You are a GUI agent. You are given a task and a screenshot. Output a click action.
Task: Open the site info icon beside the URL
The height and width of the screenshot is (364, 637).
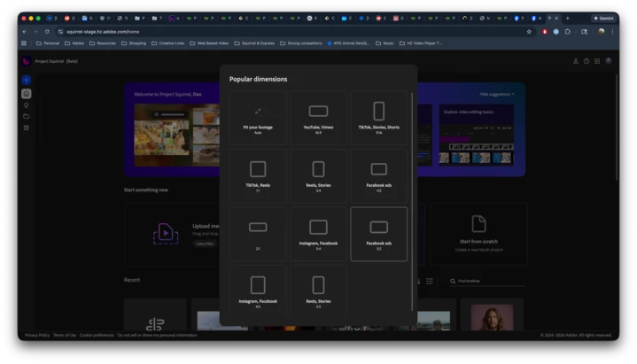point(60,32)
